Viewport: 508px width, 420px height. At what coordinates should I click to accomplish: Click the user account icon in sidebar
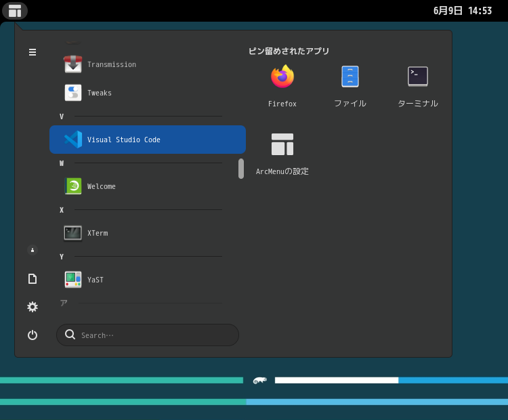(33, 250)
